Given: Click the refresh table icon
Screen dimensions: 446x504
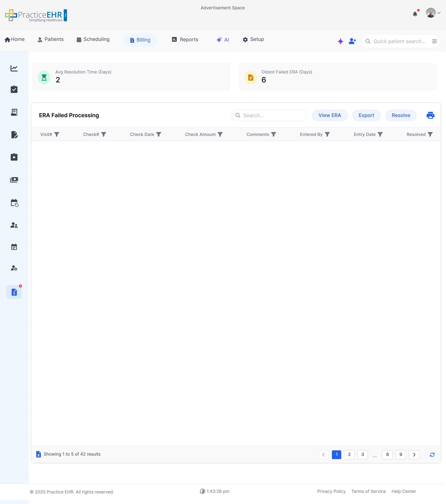Looking at the screenshot, I should tap(432, 454).
